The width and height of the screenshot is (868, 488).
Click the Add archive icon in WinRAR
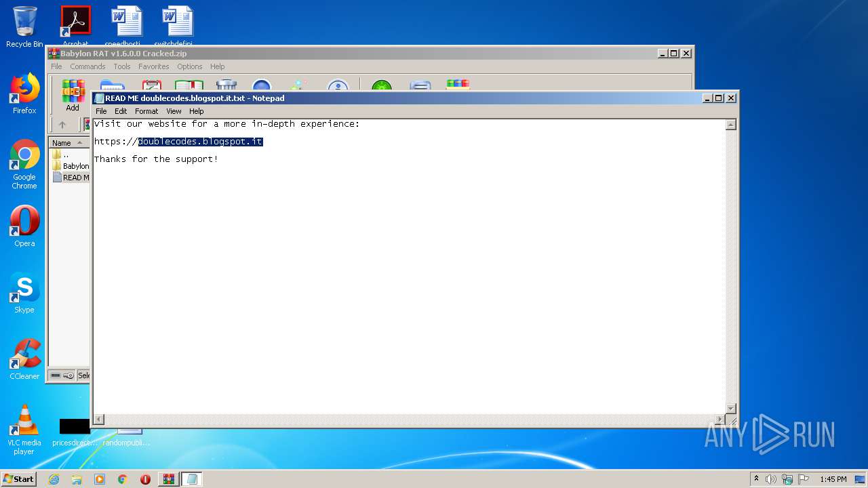(73, 96)
